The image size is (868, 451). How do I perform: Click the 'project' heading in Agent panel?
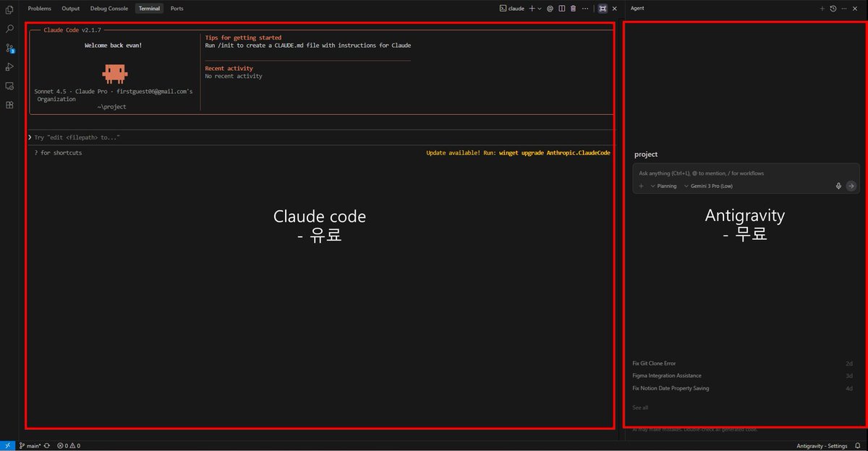point(646,155)
